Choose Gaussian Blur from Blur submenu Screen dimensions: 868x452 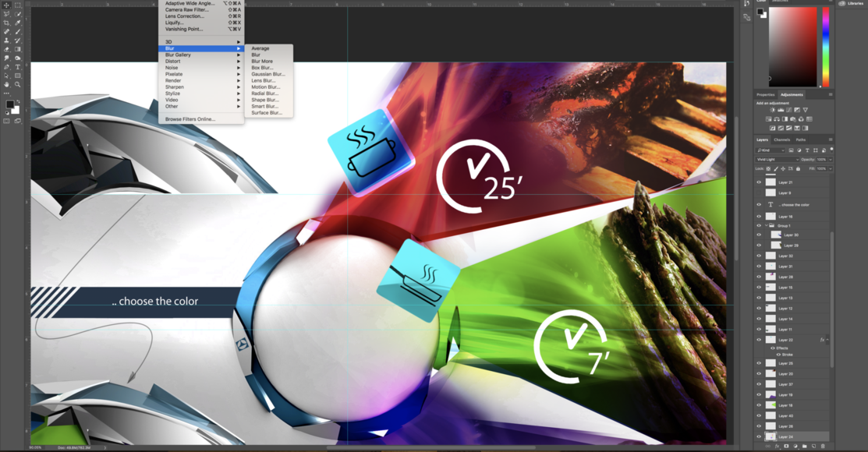pyautogui.click(x=268, y=74)
